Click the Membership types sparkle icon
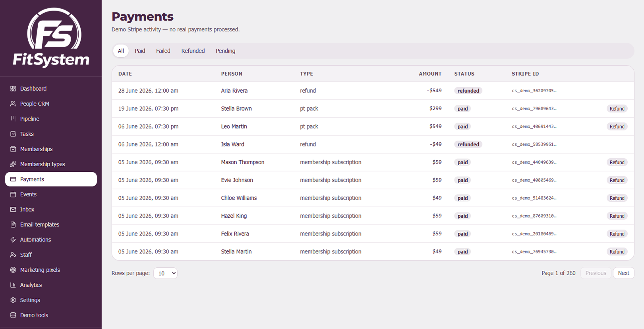The image size is (644, 329). tap(13, 164)
